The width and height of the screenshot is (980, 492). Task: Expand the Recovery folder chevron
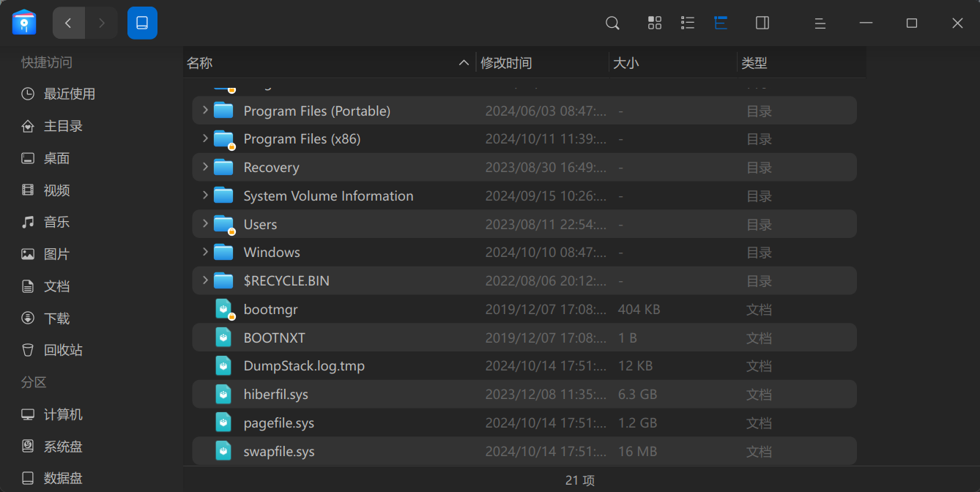point(205,167)
